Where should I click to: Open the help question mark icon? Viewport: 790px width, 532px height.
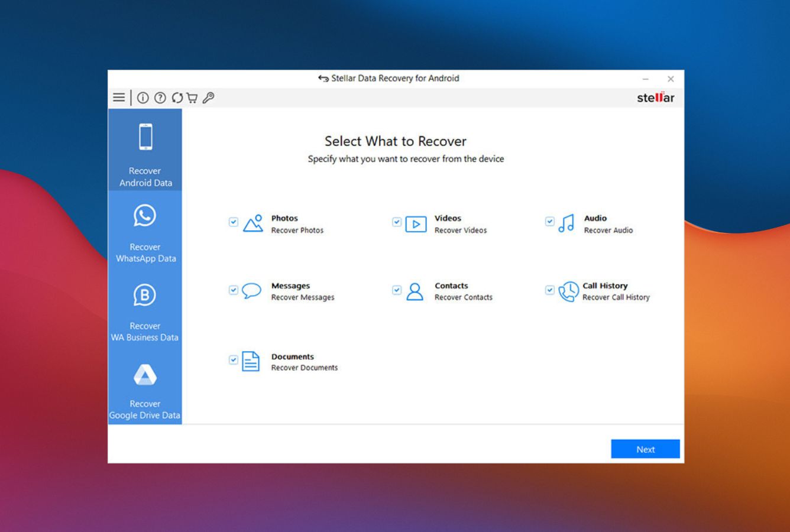(x=160, y=98)
